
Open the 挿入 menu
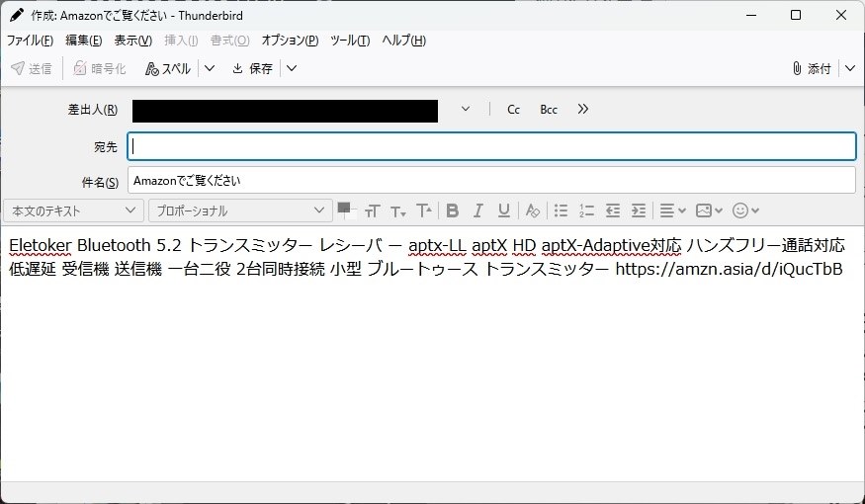tap(181, 41)
